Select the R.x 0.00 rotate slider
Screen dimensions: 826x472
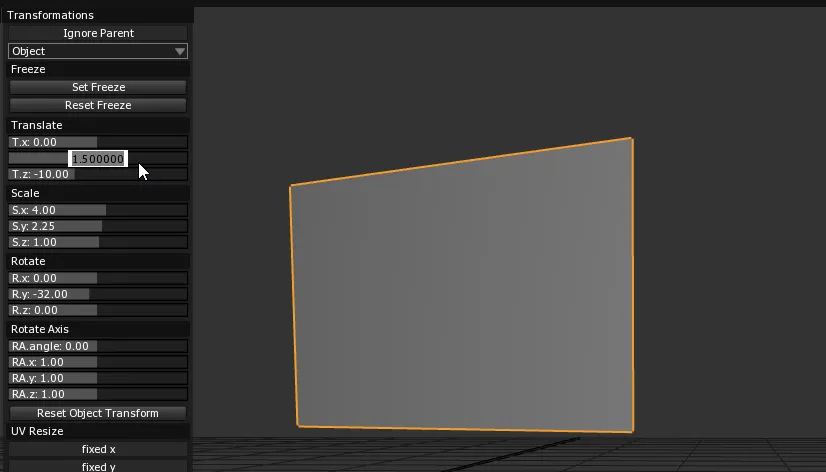(x=98, y=278)
